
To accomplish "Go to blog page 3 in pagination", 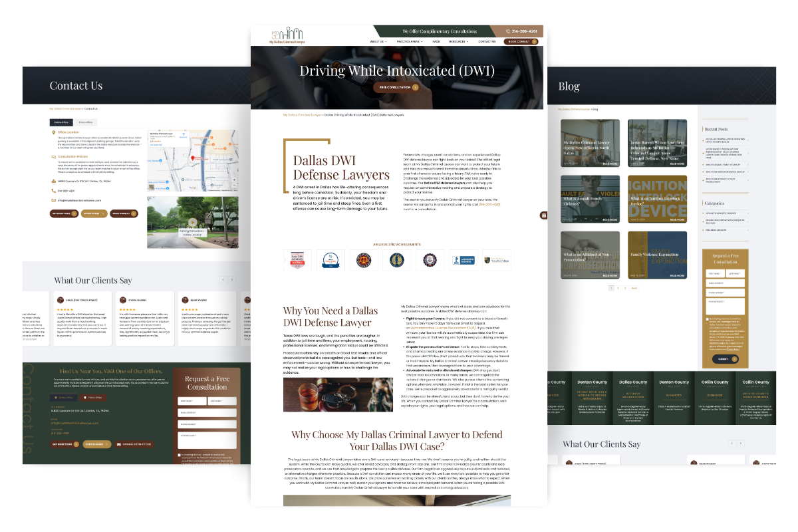I will 625,288.
